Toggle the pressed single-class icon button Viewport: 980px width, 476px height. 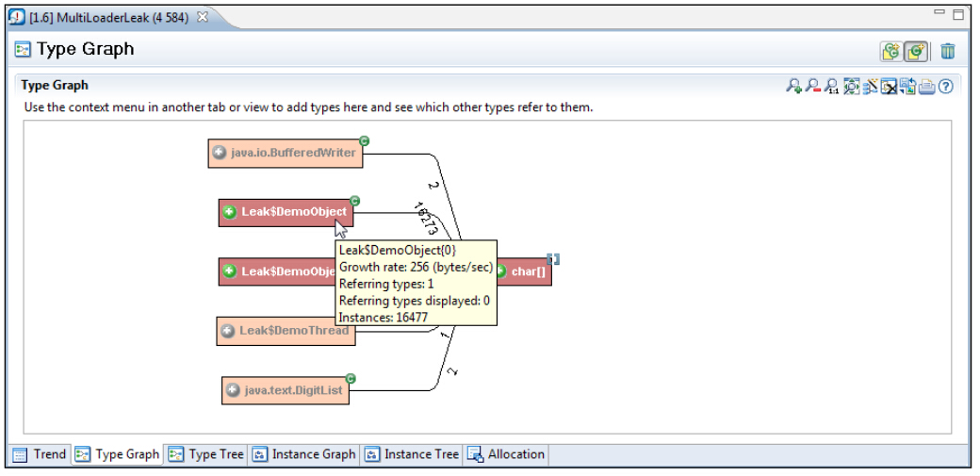tap(915, 51)
